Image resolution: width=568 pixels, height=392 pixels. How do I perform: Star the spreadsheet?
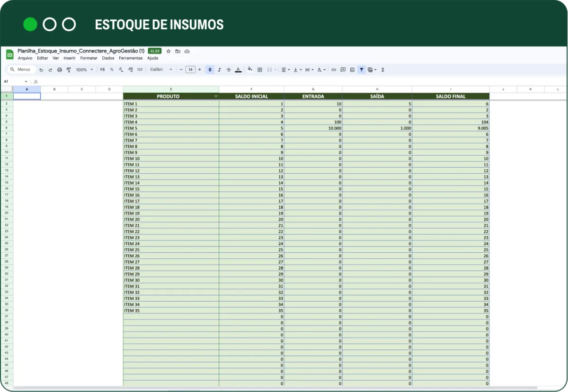pos(169,51)
